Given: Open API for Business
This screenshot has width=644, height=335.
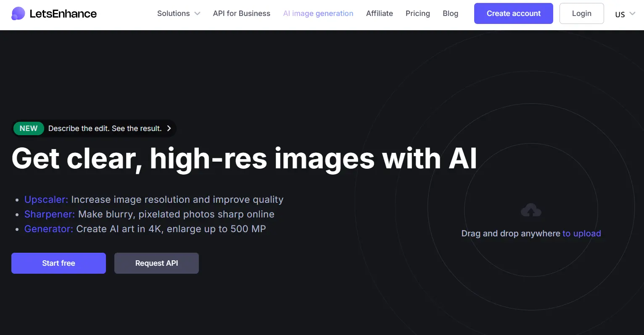Looking at the screenshot, I should tap(241, 13).
